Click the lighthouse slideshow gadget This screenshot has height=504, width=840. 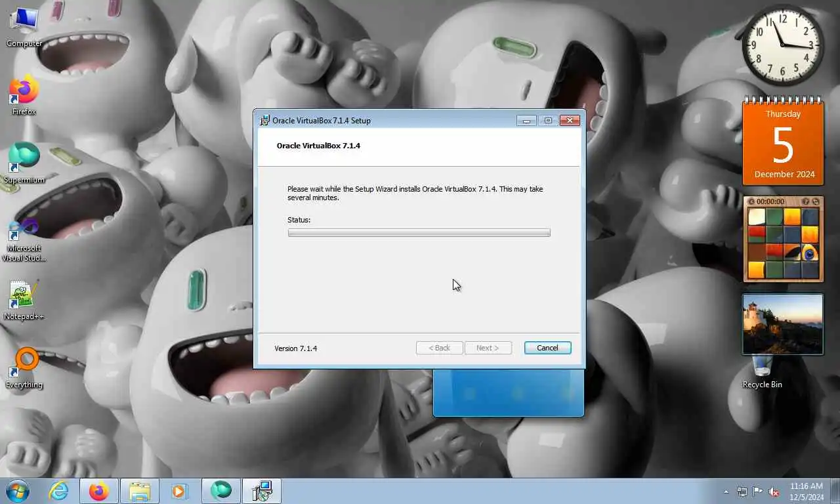tap(782, 324)
